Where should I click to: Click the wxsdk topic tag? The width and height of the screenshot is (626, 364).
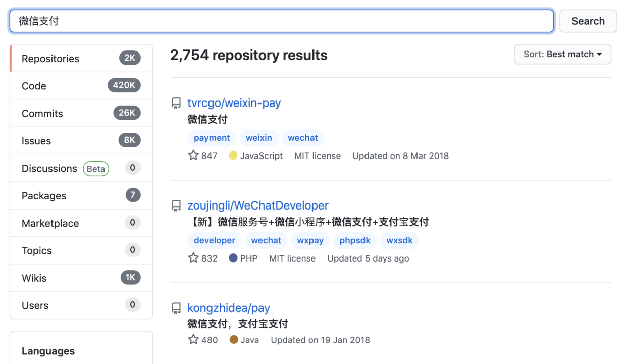coord(399,240)
